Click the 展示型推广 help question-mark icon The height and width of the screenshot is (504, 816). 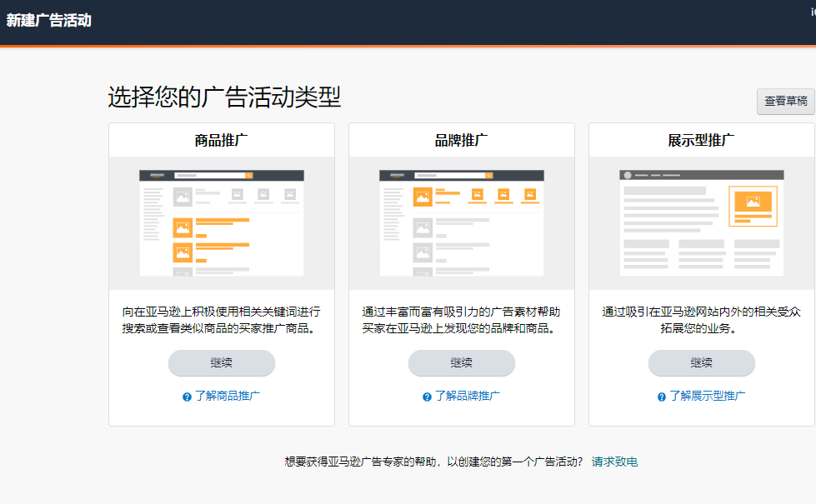pyautogui.click(x=662, y=397)
